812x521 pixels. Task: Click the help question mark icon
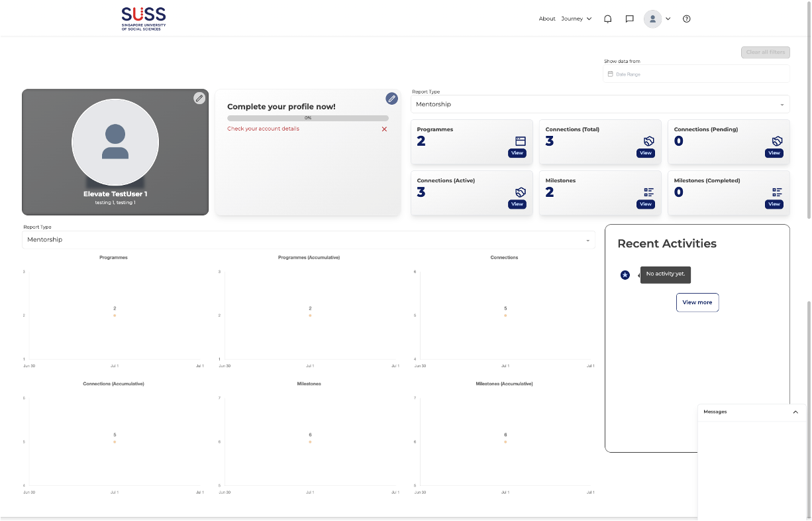pyautogui.click(x=686, y=19)
